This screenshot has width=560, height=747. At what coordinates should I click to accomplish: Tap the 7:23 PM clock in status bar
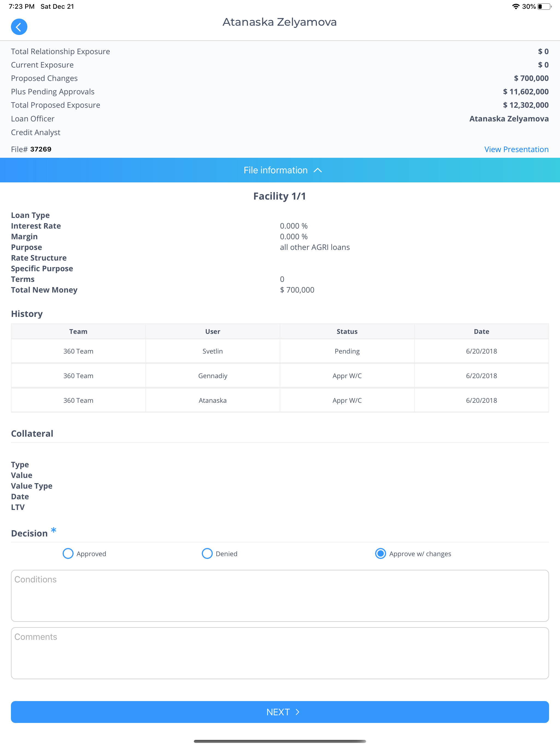pyautogui.click(x=22, y=6)
